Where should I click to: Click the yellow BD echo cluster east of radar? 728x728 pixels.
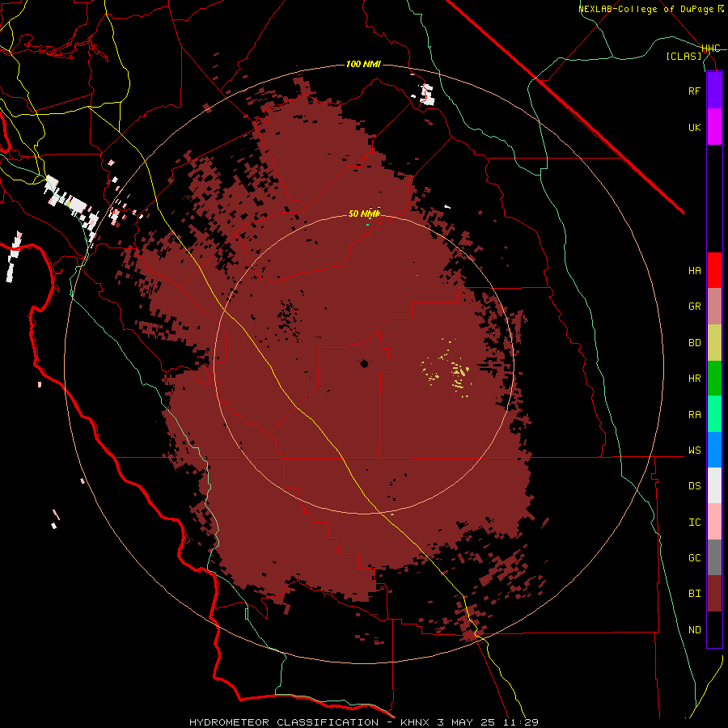pyautogui.click(x=447, y=369)
